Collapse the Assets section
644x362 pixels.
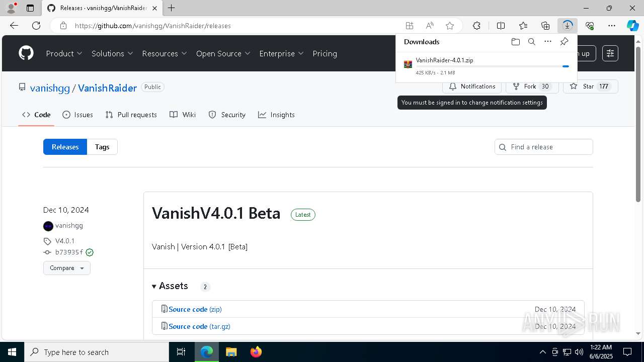[x=170, y=286]
